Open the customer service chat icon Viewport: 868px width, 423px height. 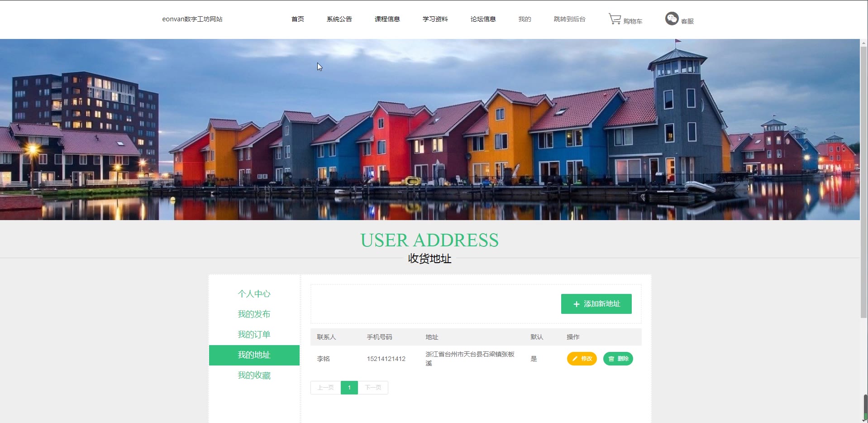click(x=672, y=19)
